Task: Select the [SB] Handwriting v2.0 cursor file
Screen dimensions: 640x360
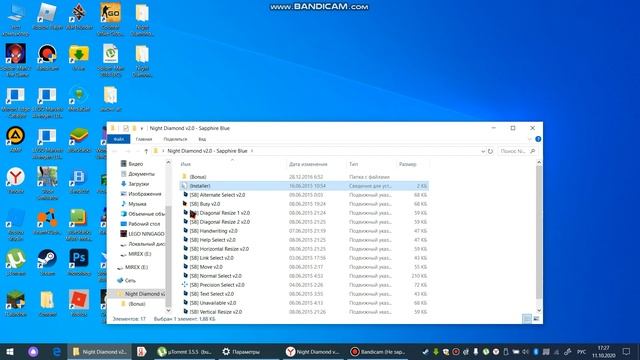Action: pos(304,231)
